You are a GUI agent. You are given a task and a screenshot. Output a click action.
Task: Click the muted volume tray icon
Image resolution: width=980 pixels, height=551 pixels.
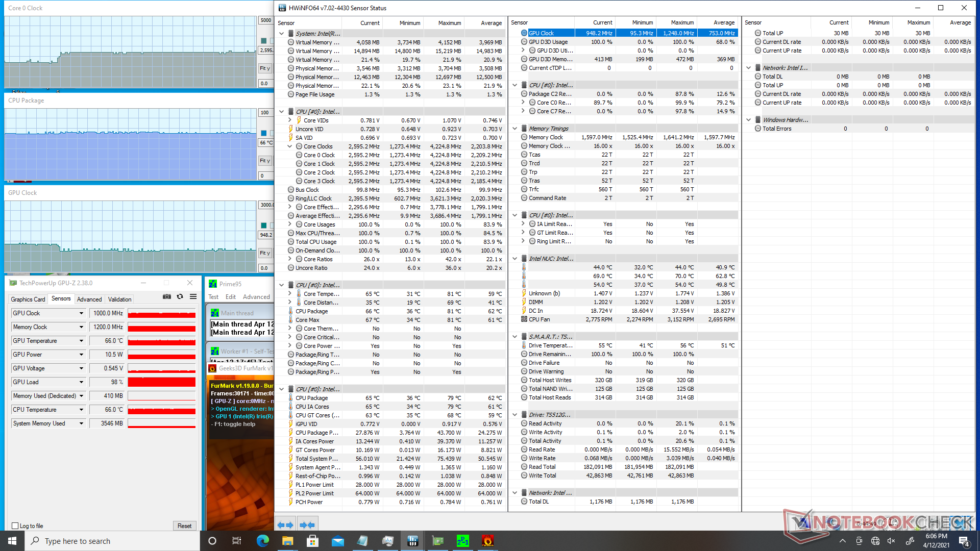[x=891, y=541]
